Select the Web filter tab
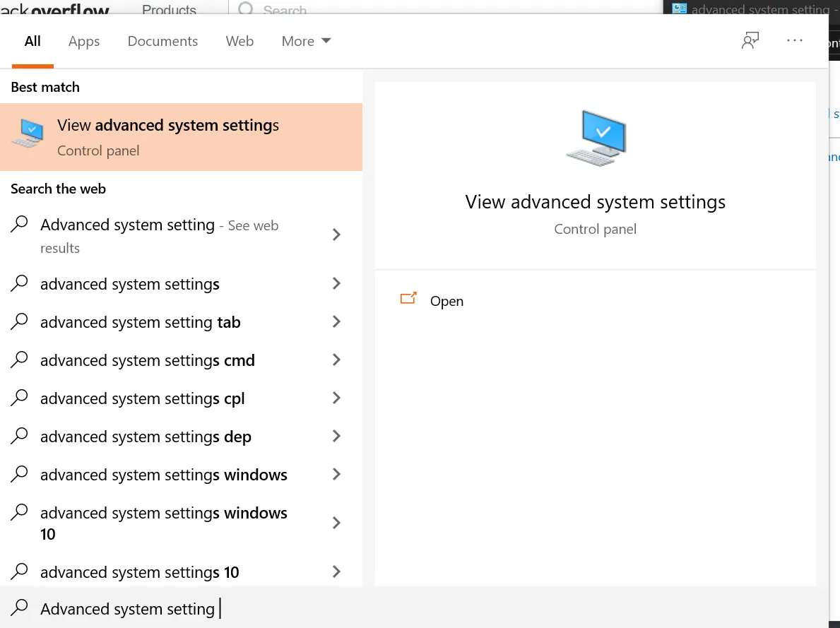 pyautogui.click(x=239, y=41)
